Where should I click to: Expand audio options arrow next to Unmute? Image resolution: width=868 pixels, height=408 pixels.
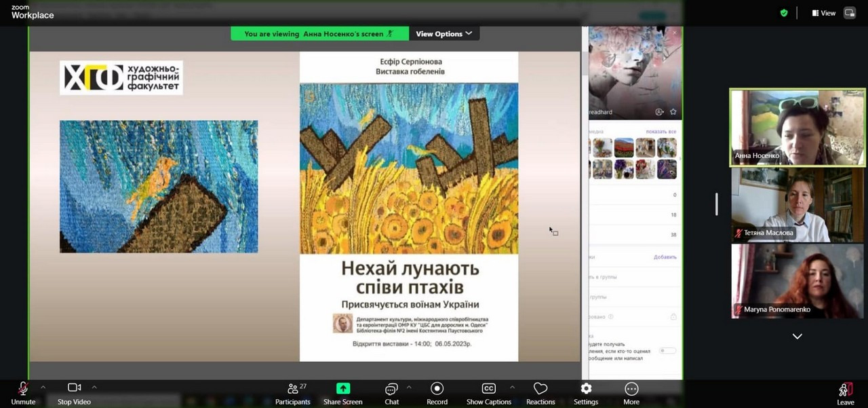click(43, 388)
